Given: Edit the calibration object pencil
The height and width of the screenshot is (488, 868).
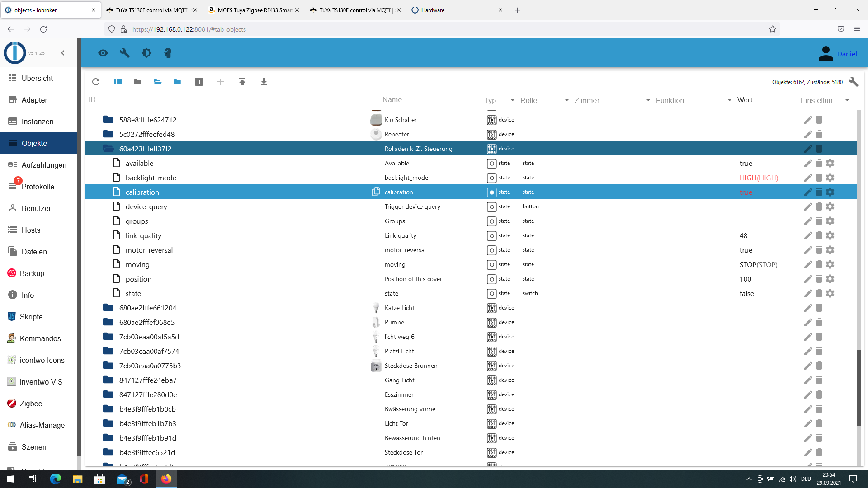Looking at the screenshot, I should pyautogui.click(x=808, y=192).
